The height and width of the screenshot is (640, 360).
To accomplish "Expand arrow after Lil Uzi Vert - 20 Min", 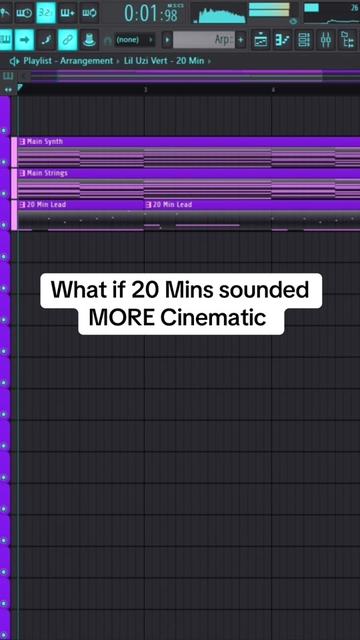I will point(209,61).
